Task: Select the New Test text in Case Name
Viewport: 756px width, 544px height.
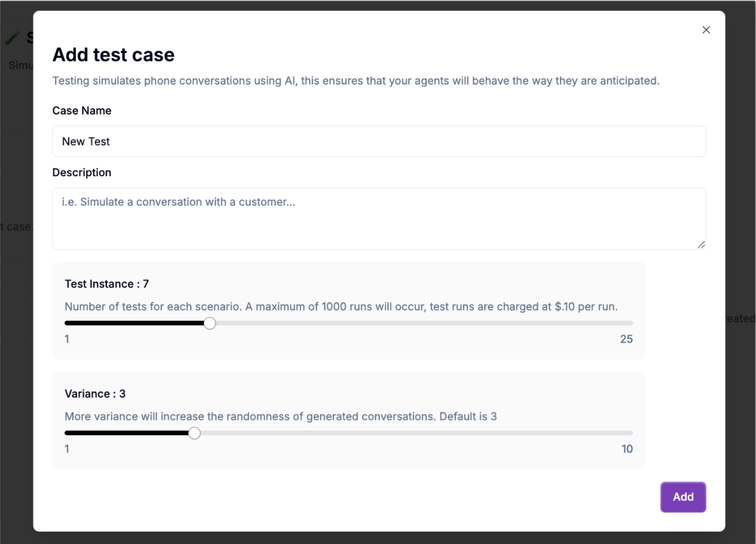Action: pyautogui.click(x=86, y=141)
